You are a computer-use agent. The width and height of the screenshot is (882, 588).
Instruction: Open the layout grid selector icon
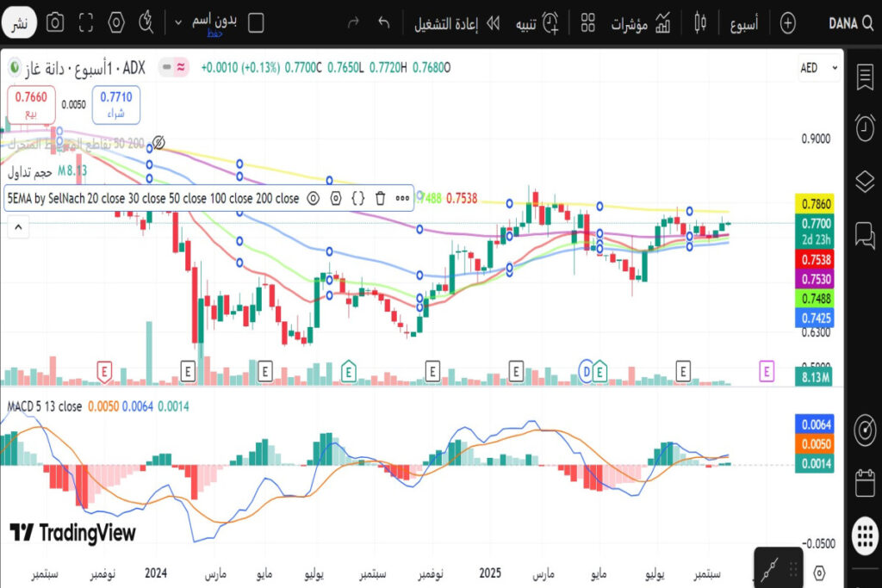(x=588, y=23)
